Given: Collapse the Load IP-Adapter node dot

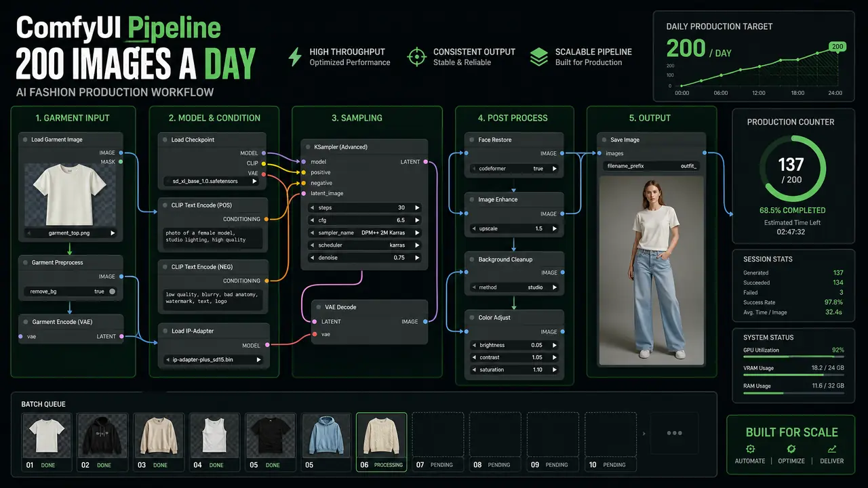Looking at the screenshot, I should (165, 331).
